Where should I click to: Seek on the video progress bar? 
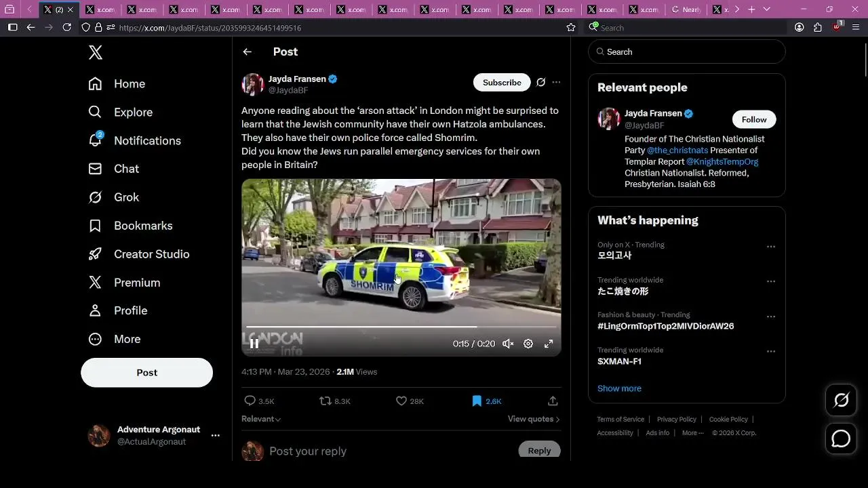(401, 327)
